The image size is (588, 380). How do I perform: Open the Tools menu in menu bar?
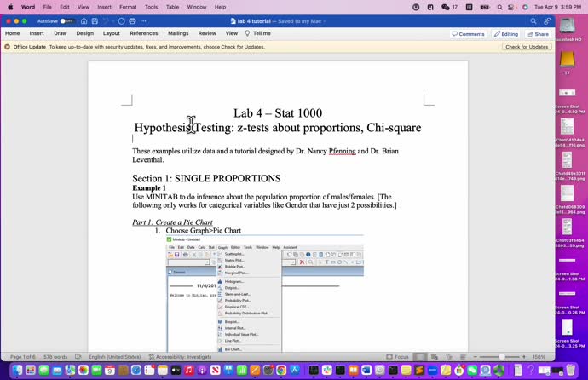[151, 7]
